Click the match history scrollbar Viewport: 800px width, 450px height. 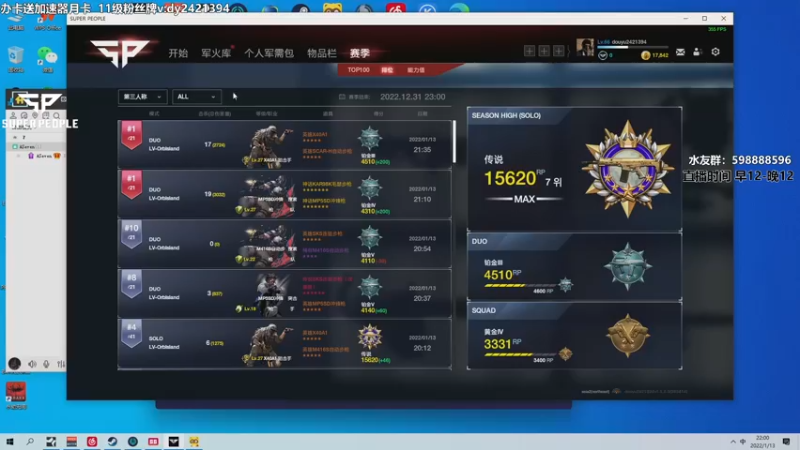[454, 142]
